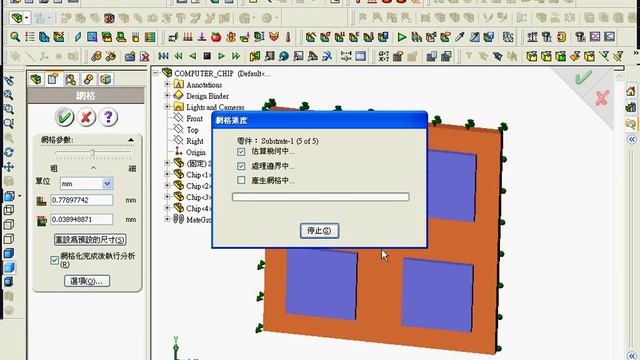Collapse the task pane with double chevron
The height and width of the screenshot is (360, 640).
point(631,140)
